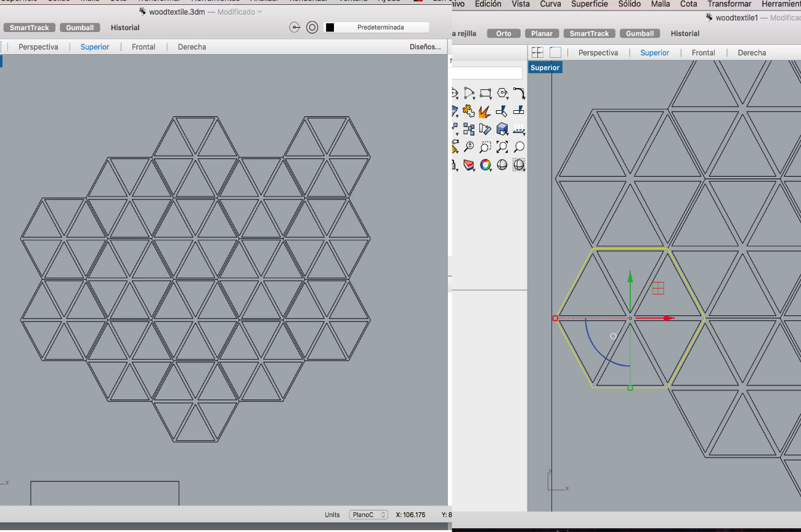This screenshot has height=532, width=801.
Task: Select the trim tool icon
Action: [502, 111]
